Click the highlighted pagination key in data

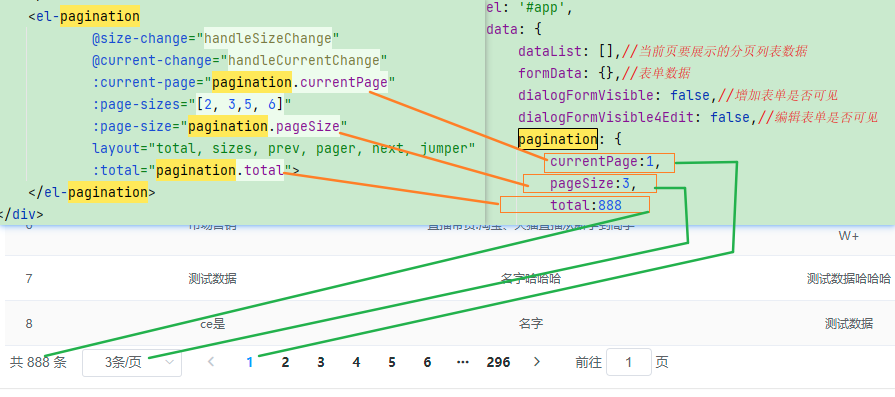pyautogui.click(x=558, y=139)
